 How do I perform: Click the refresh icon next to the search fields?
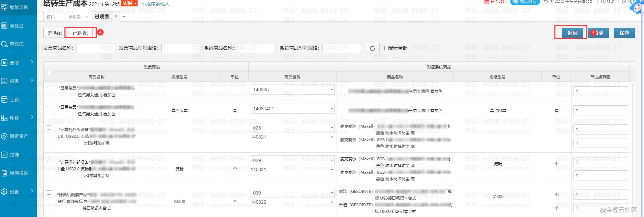pos(372,48)
